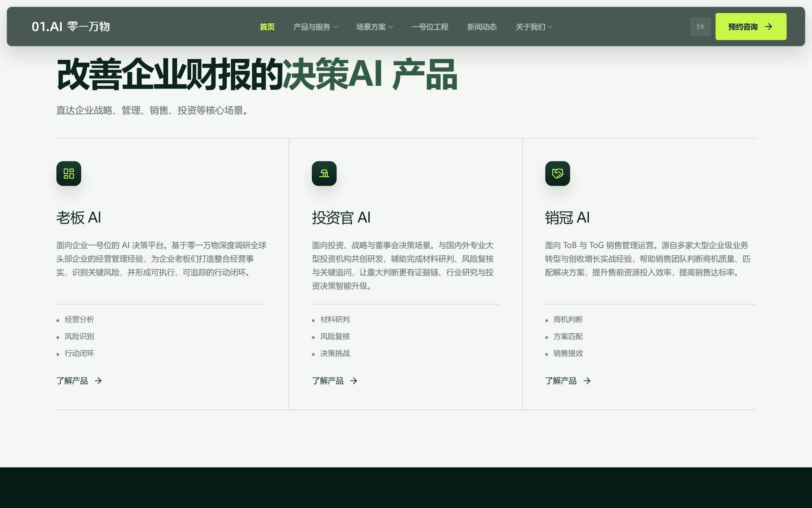
Task: Click the 预约咨询 button
Action: [751, 27]
